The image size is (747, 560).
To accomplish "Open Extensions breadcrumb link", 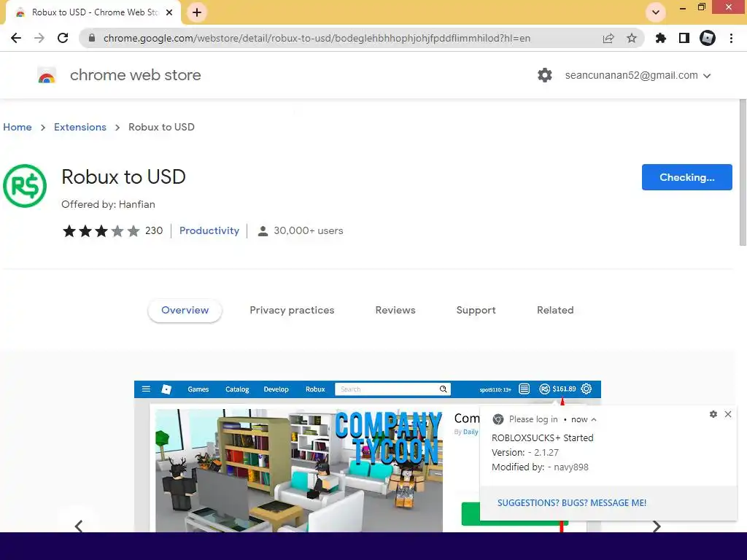I will pos(80,127).
